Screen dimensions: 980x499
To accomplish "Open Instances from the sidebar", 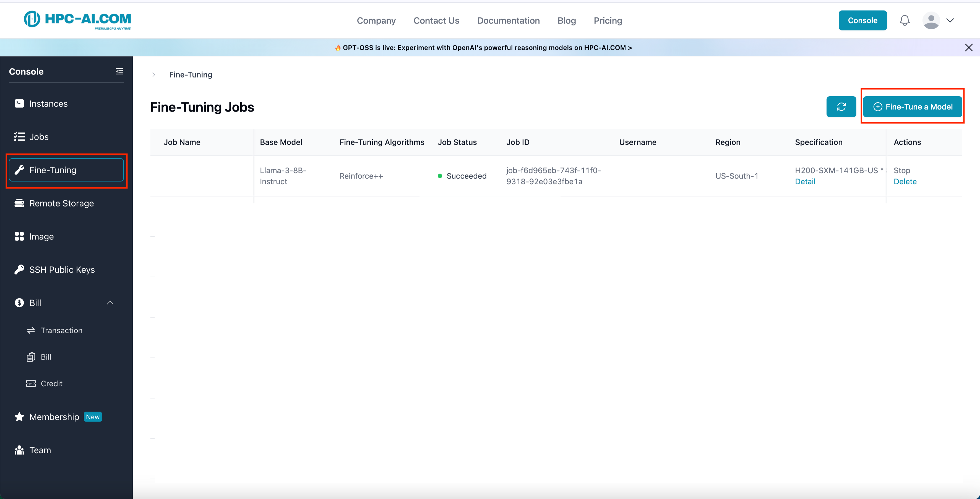I will (x=48, y=104).
